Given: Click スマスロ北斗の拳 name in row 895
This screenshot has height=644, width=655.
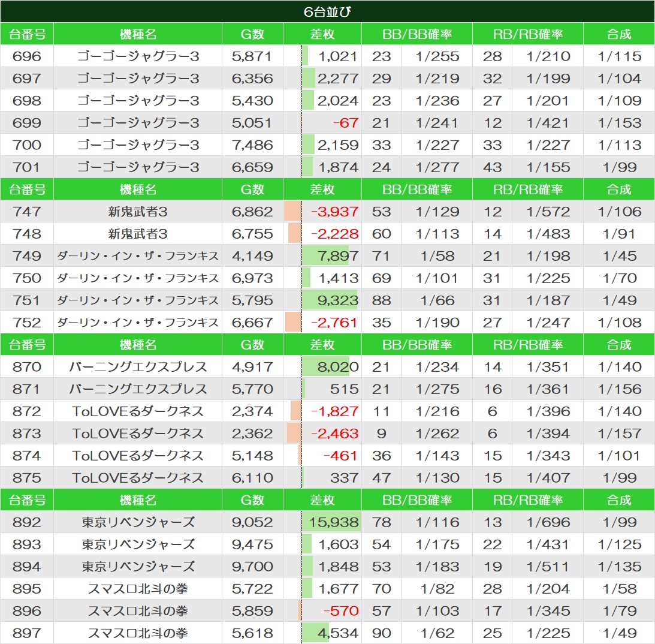Looking at the screenshot, I should (x=138, y=588).
